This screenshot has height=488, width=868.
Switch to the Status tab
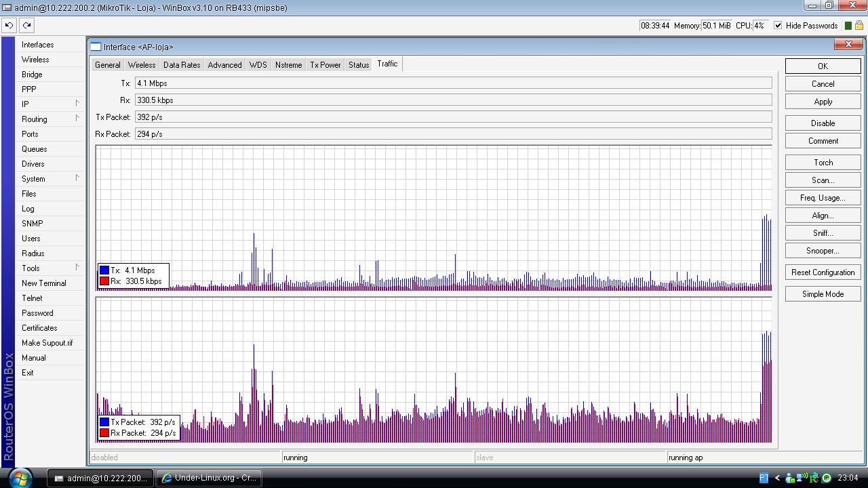pos(359,65)
